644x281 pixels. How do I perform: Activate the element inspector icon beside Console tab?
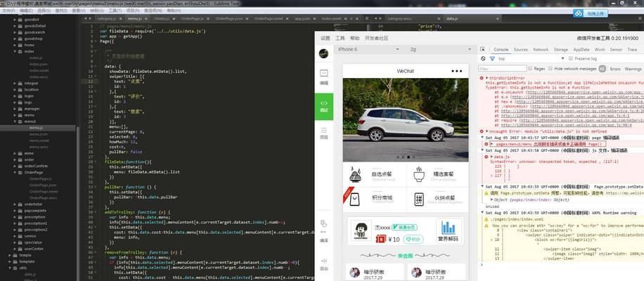click(x=482, y=49)
